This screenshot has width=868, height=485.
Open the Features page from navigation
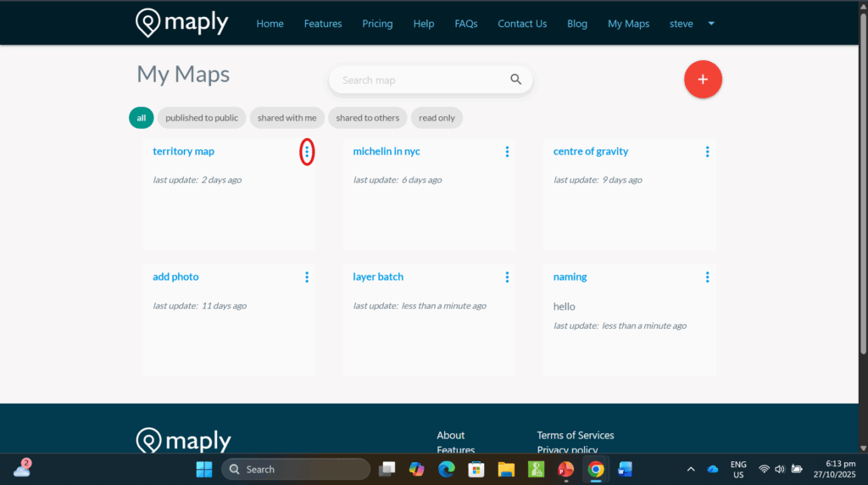323,24
